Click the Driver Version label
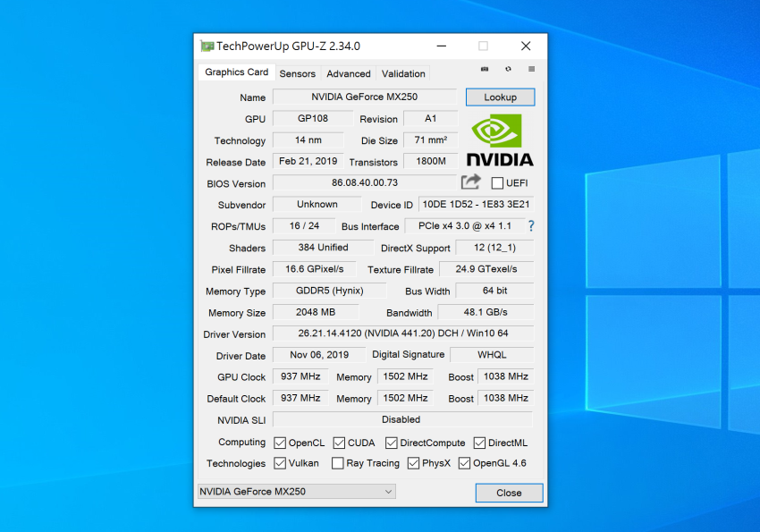760x532 pixels. point(234,334)
